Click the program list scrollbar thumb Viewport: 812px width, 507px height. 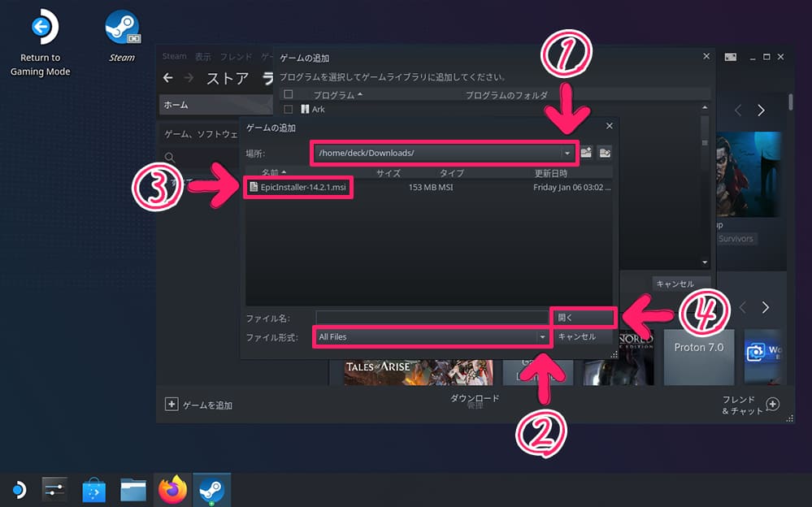point(705,142)
